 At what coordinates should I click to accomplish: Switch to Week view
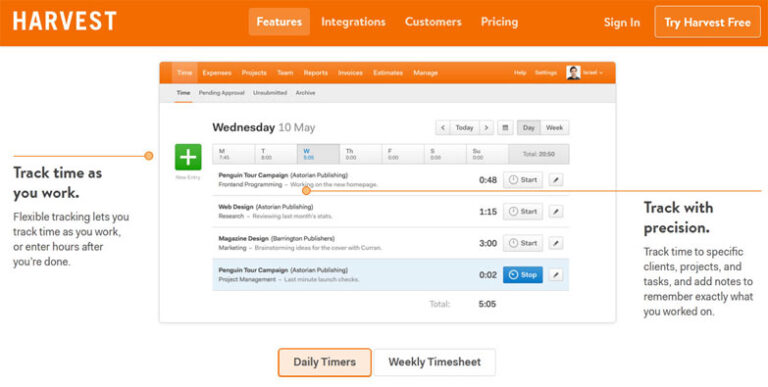click(x=554, y=128)
